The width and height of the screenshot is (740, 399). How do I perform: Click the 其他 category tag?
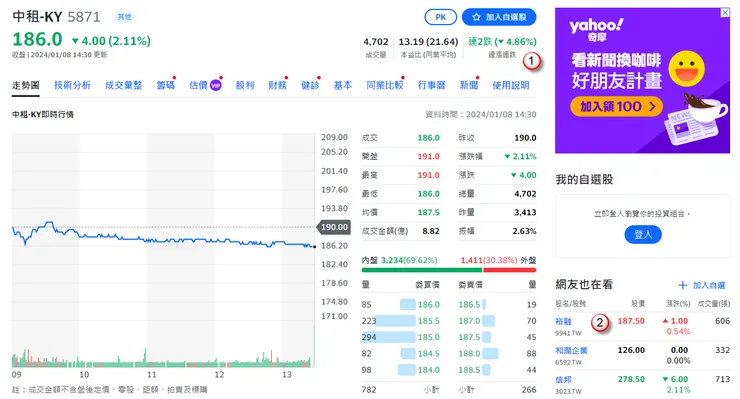[124, 17]
